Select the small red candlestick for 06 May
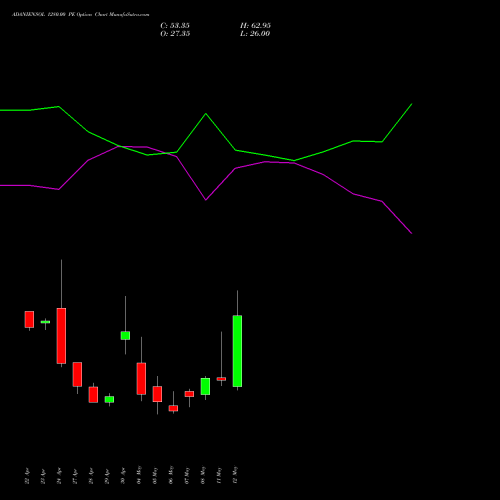Image resolution: width=500 pixels, height=500 pixels. (173, 408)
